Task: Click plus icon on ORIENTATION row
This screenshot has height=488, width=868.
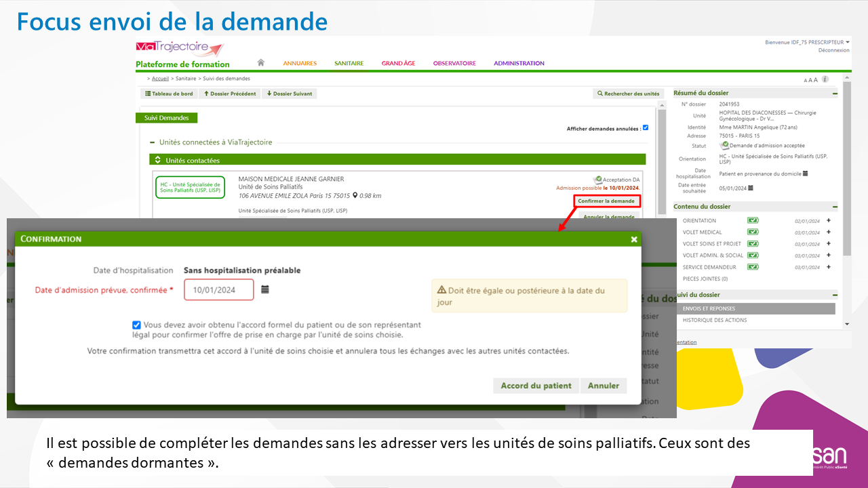Action: tap(829, 220)
